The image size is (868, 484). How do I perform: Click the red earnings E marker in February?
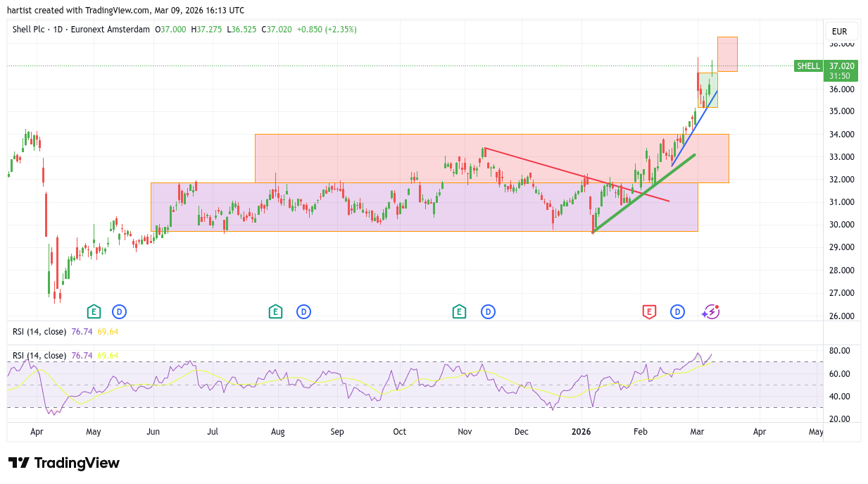pos(648,311)
